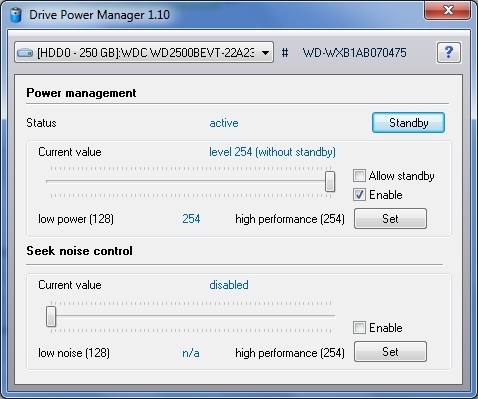Click the 'disabled' seek noise value
478x399 pixels.
coord(229,285)
